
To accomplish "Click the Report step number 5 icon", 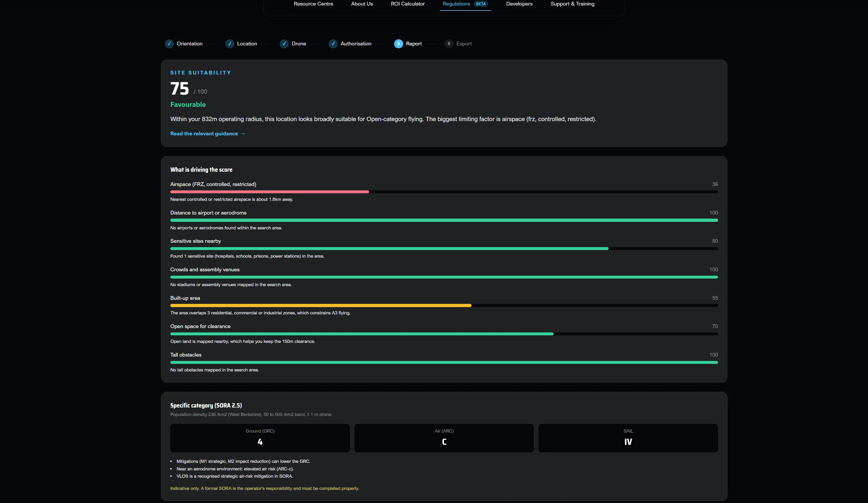I will point(398,44).
